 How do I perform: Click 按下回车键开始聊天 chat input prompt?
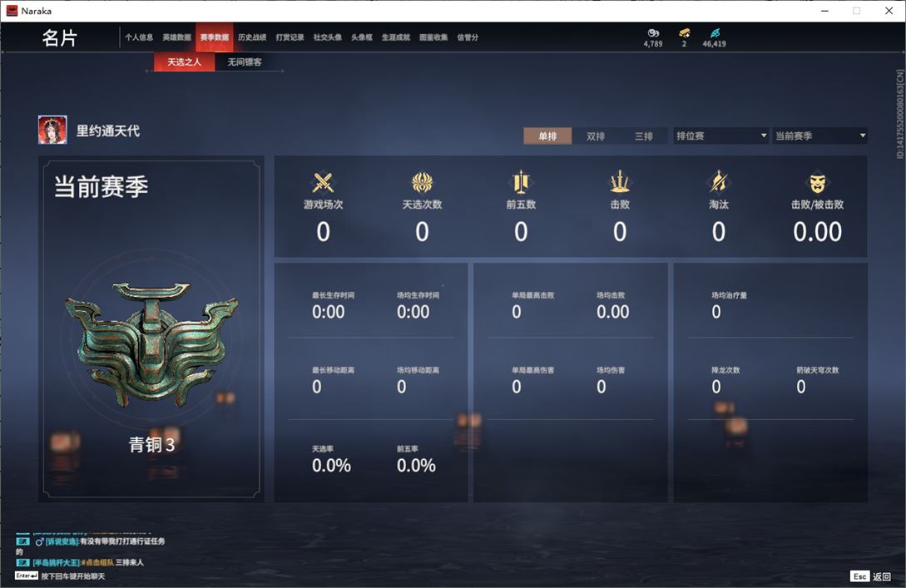click(73, 576)
